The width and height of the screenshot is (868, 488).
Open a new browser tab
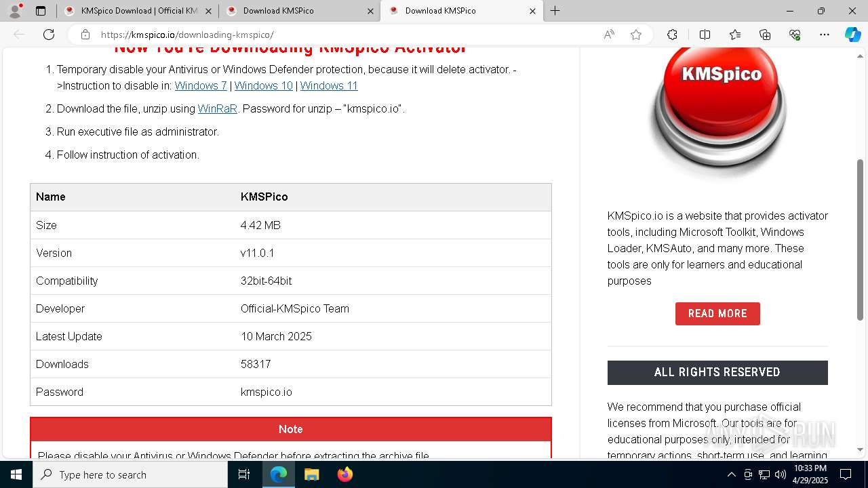(x=555, y=11)
